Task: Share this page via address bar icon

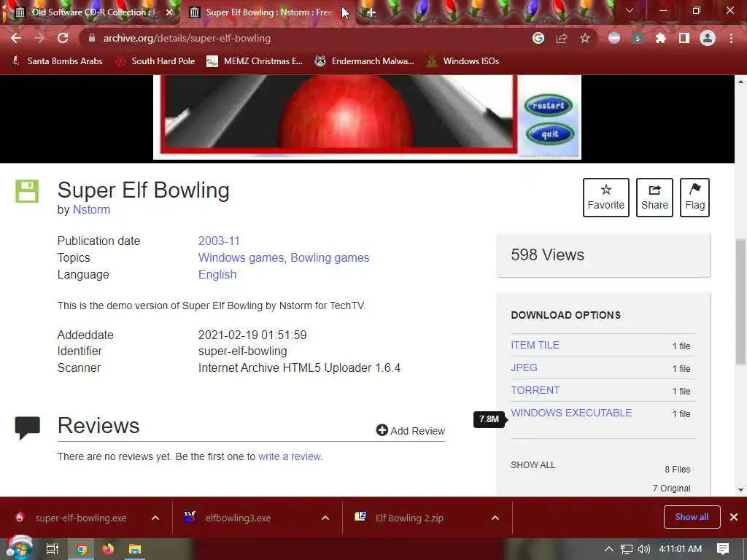Action: (562, 38)
